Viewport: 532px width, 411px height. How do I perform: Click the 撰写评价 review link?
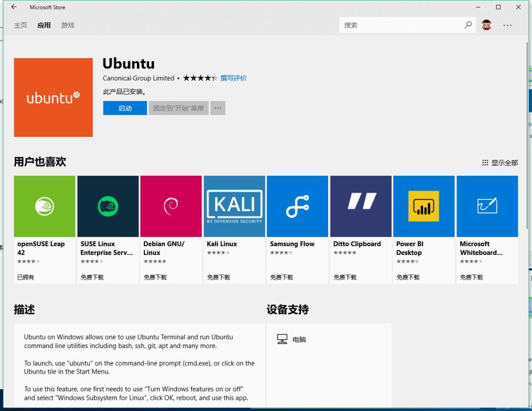(x=233, y=78)
